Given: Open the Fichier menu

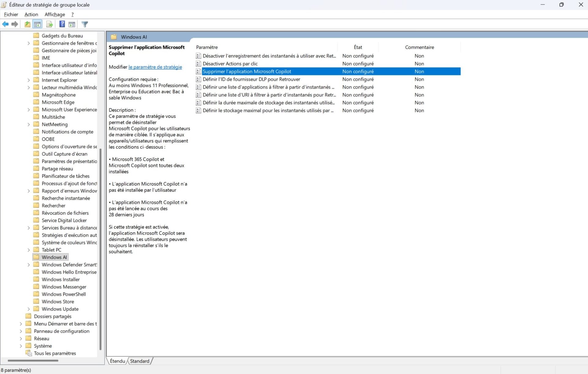Looking at the screenshot, I should click(11, 14).
